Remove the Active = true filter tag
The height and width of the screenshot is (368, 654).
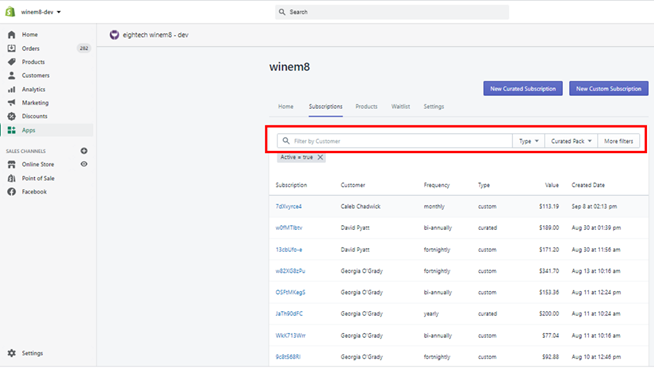[320, 157]
